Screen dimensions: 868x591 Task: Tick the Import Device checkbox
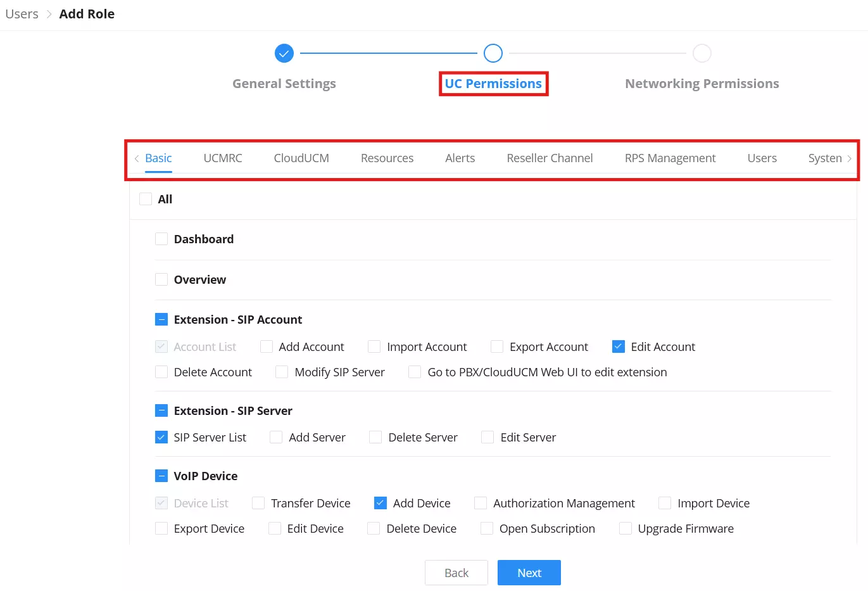tap(665, 503)
